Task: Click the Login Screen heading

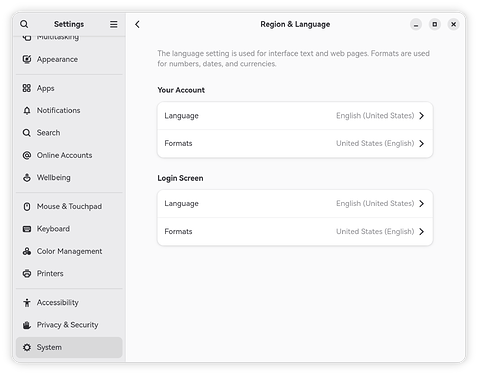Action: click(x=180, y=178)
